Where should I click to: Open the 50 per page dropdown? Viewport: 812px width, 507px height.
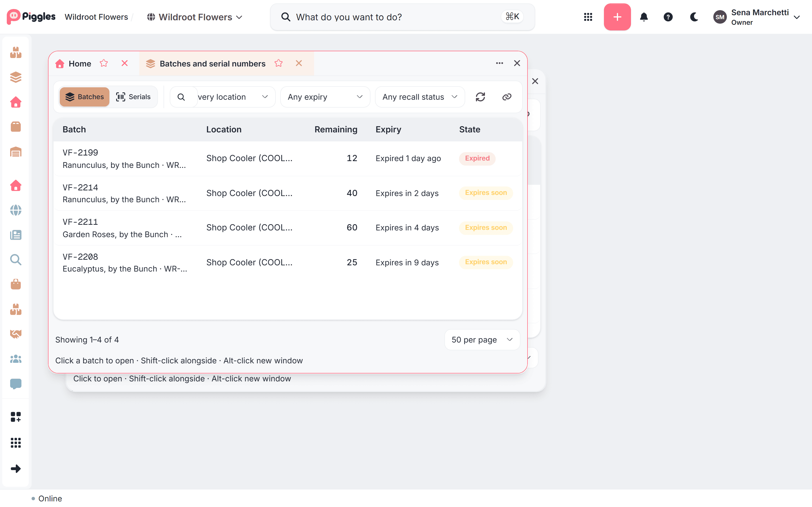click(x=482, y=340)
